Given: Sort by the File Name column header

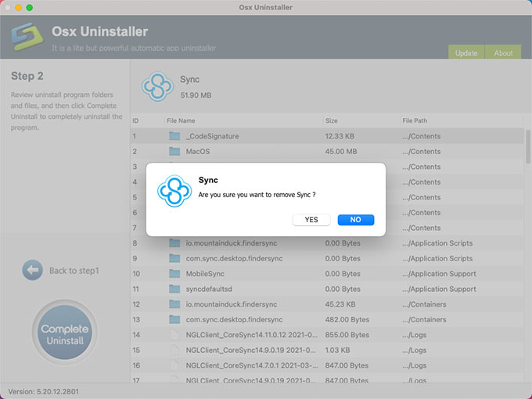Looking at the screenshot, I should point(181,120).
